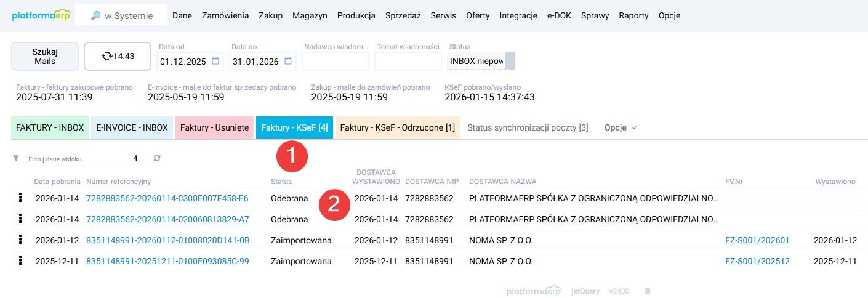Sort by Wystawiono column header

(x=835, y=182)
